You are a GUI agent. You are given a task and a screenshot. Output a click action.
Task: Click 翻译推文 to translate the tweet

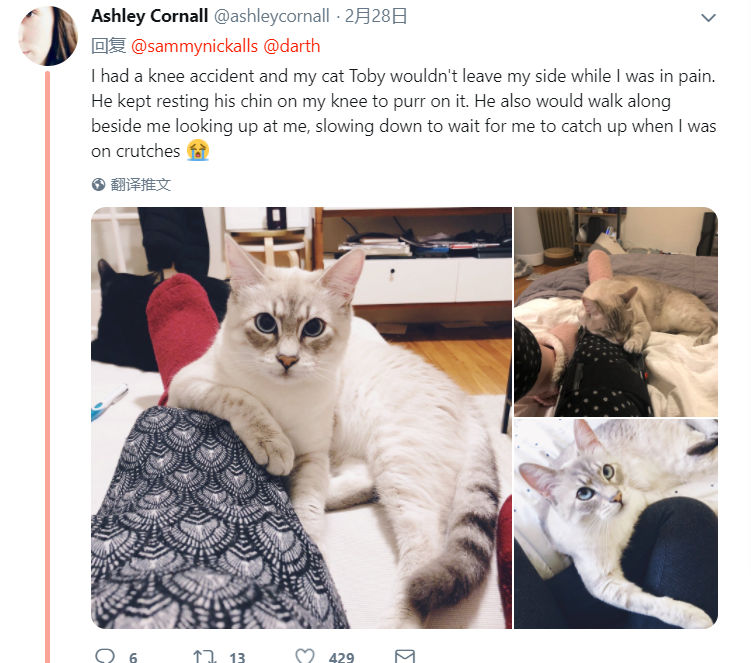point(140,184)
